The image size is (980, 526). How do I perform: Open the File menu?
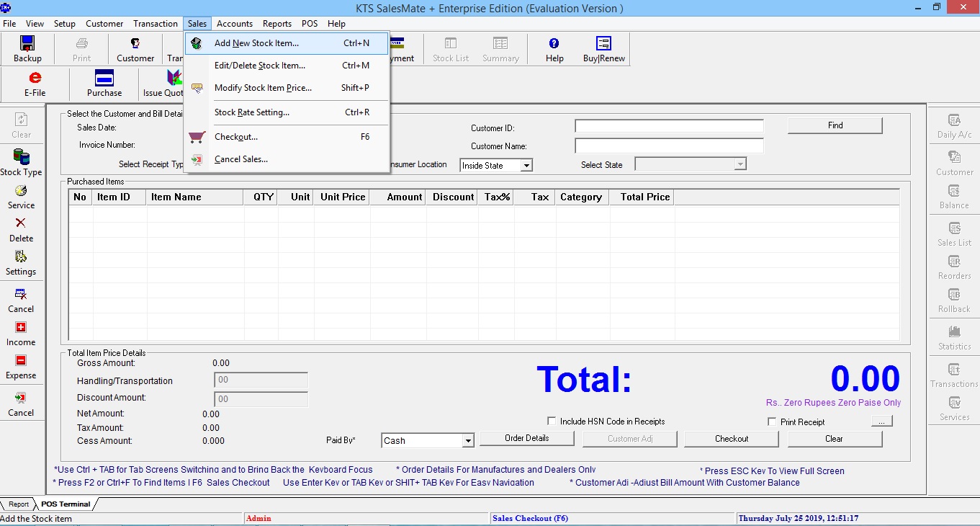(9, 24)
